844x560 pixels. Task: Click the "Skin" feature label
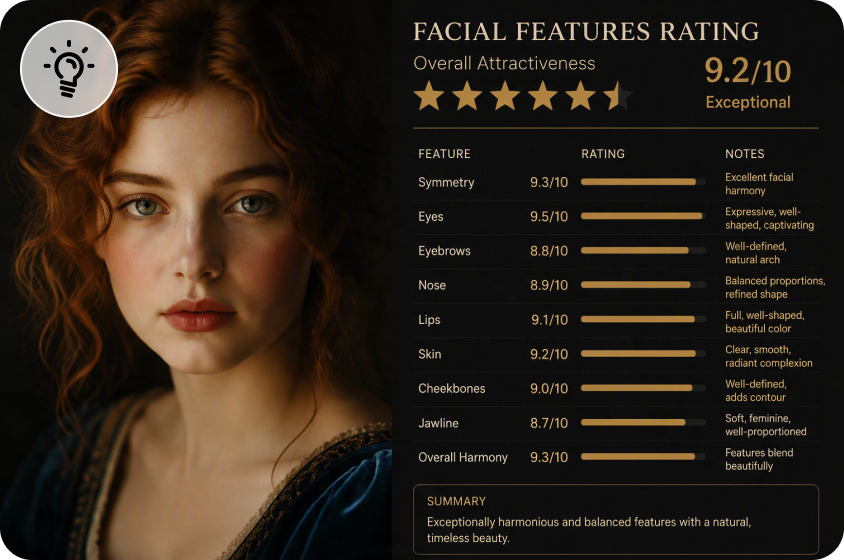pos(430,354)
